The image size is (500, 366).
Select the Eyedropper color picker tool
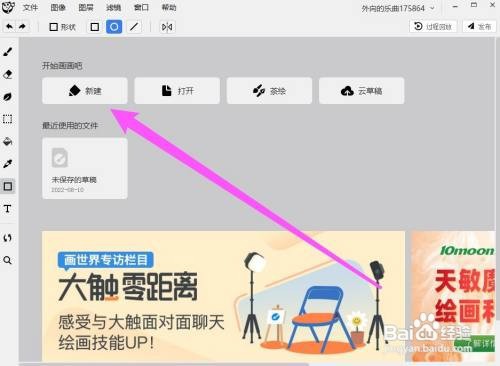point(8,164)
